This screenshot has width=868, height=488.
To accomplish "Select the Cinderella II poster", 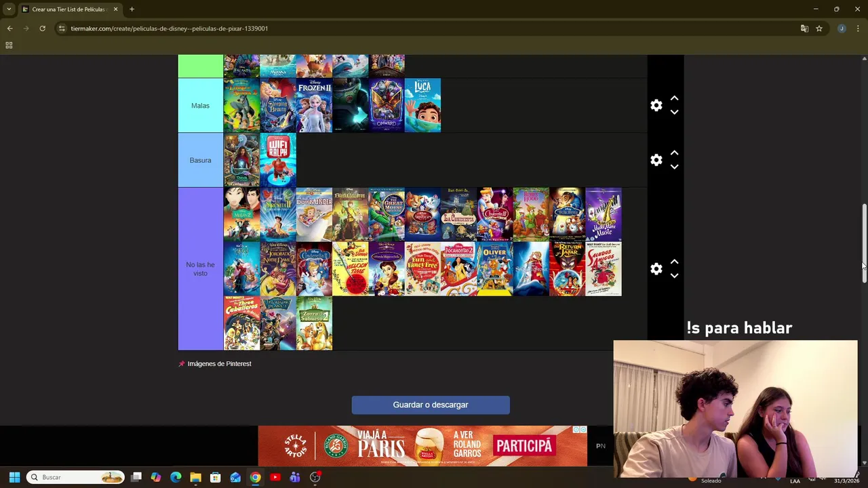I will point(314,269).
